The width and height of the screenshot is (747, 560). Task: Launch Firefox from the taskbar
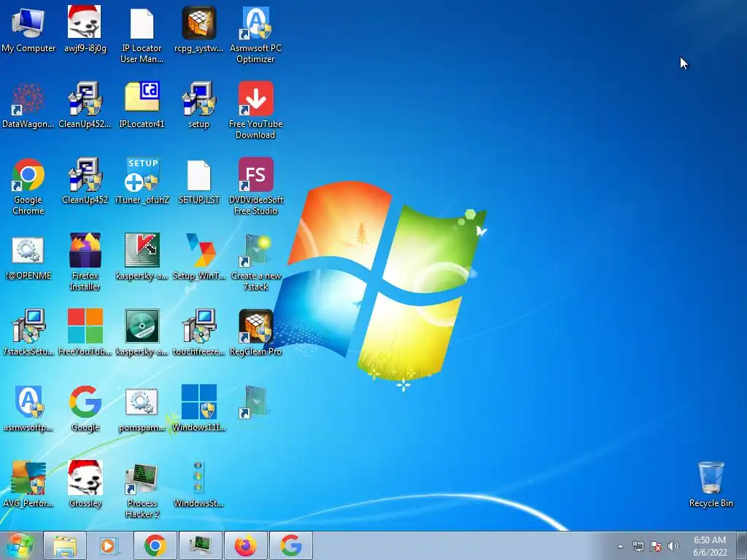[245, 545]
